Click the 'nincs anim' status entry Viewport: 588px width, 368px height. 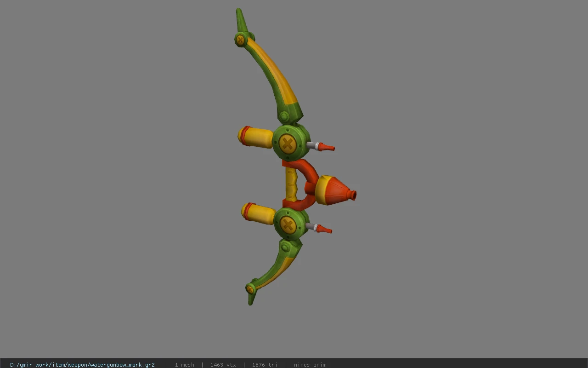(310, 365)
